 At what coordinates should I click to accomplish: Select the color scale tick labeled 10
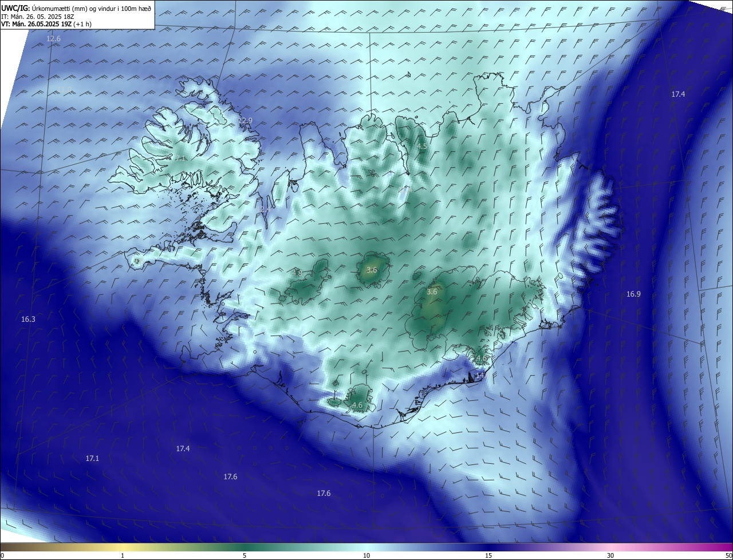pos(366,555)
